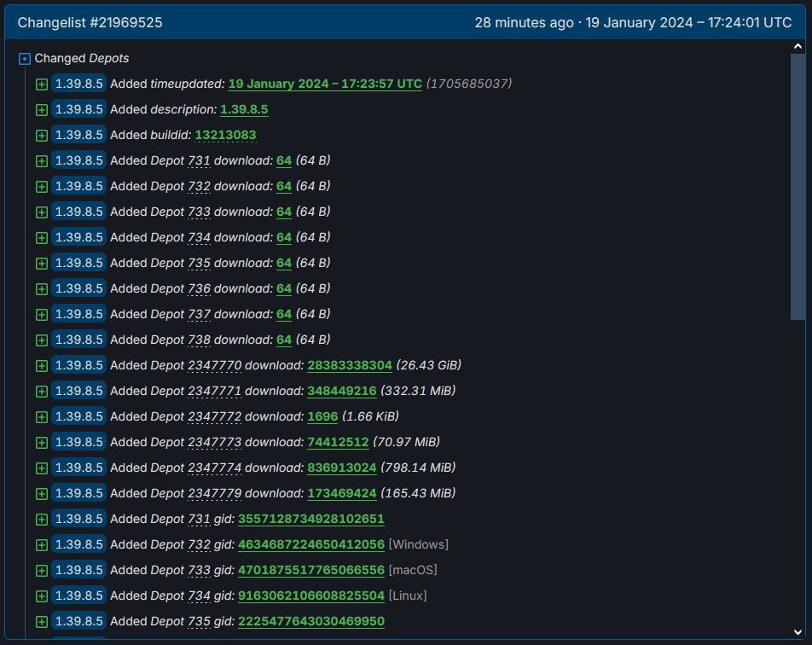Expand the Depot 2347770 download row

point(42,365)
